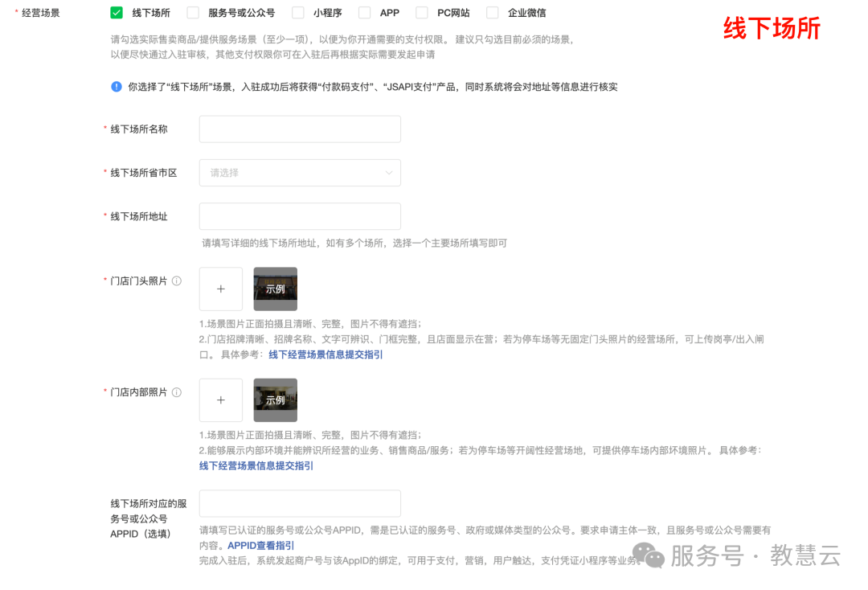868x590 pixels.
Task: Click the 服务号或公众号 APPID input field
Action: point(299,503)
